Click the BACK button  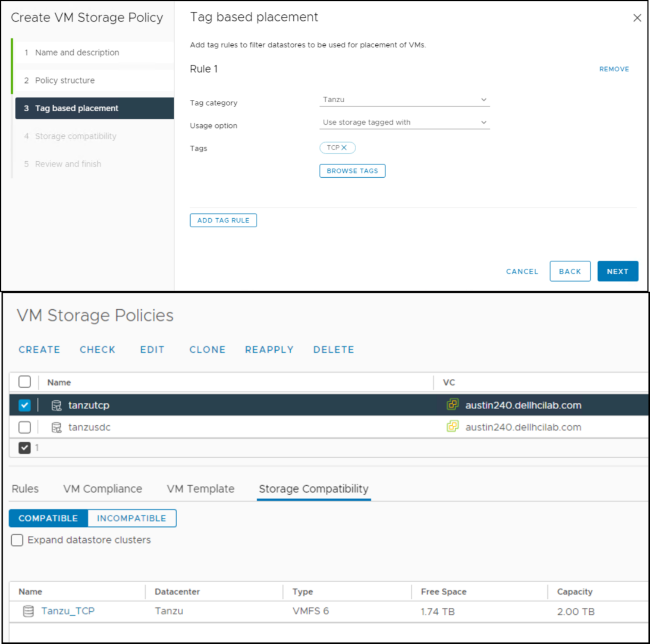[570, 271]
